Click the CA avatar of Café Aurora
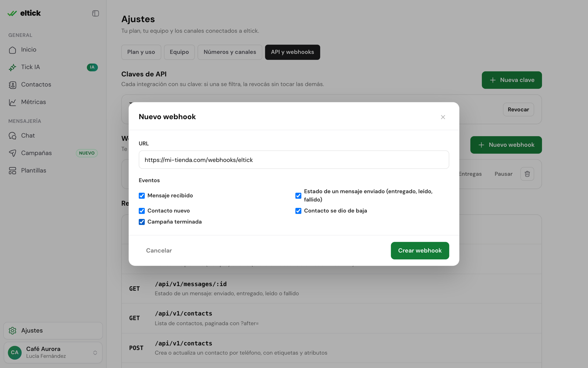588x368 pixels. [15, 353]
